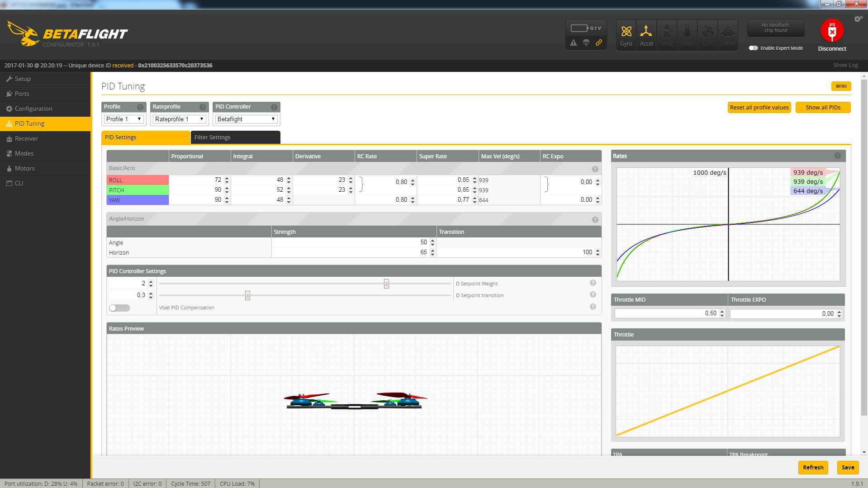Open the Motors section
Viewport: 868px width, 488px height.
45,168
